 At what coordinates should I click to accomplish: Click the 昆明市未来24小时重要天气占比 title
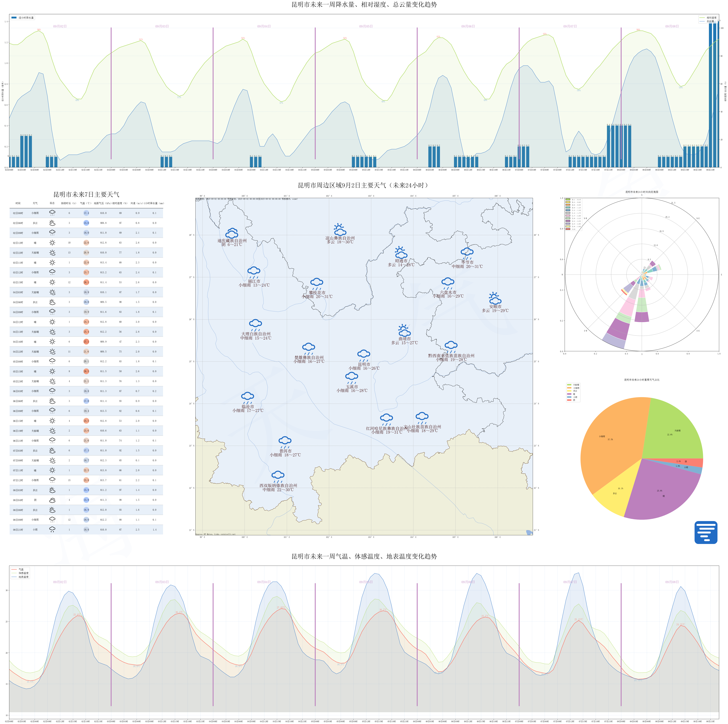point(642,380)
